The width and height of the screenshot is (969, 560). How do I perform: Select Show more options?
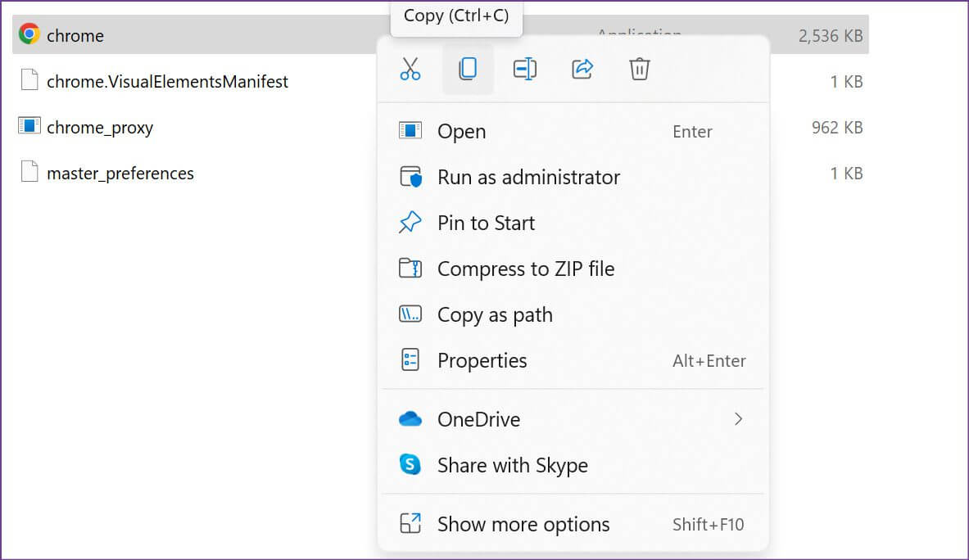[573, 524]
